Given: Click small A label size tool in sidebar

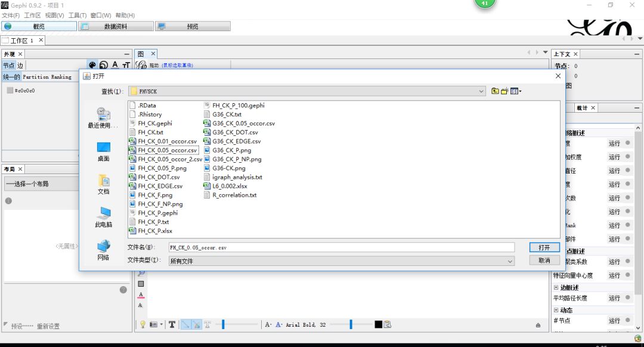Looking at the screenshot, I should [x=141, y=305].
